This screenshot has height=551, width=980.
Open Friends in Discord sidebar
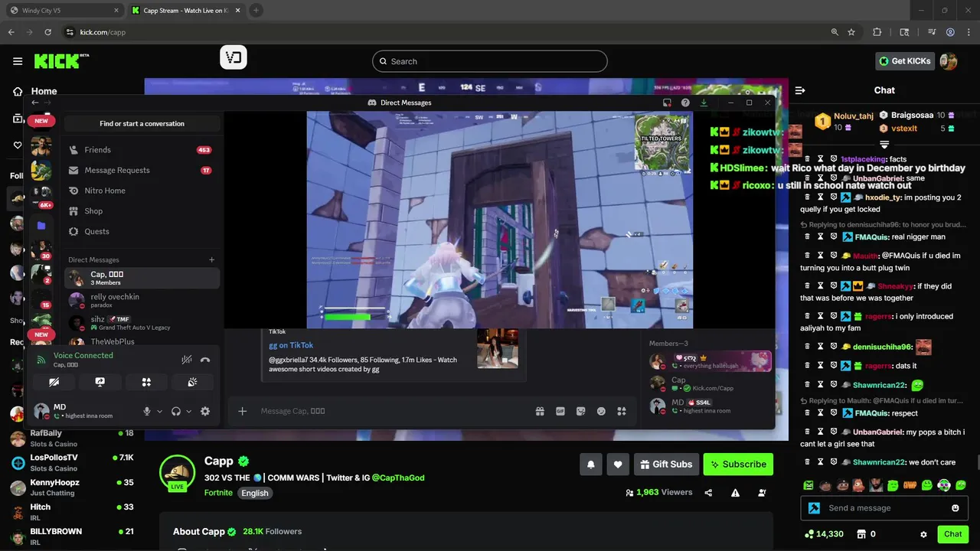tap(142, 150)
